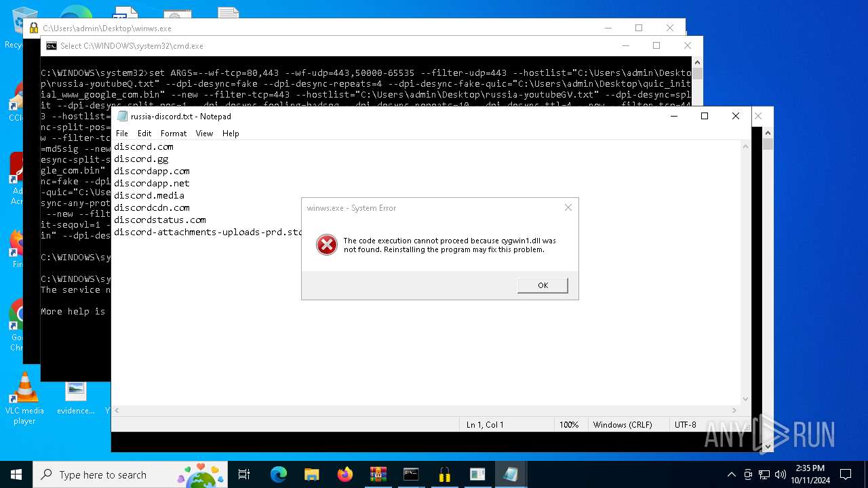Switch to Notepad from the taskbar
Image resolution: width=868 pixels, height=488 pixels.
click(x=511, y=474)
